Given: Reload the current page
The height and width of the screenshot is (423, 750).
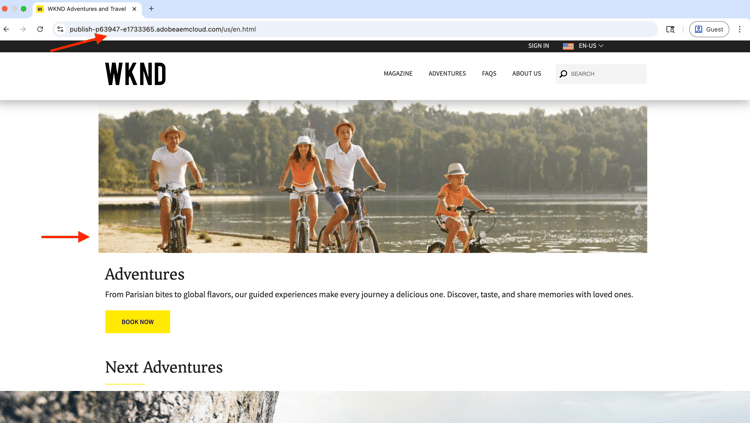Looking at the screenshot, I should click(x=40, y=29).
